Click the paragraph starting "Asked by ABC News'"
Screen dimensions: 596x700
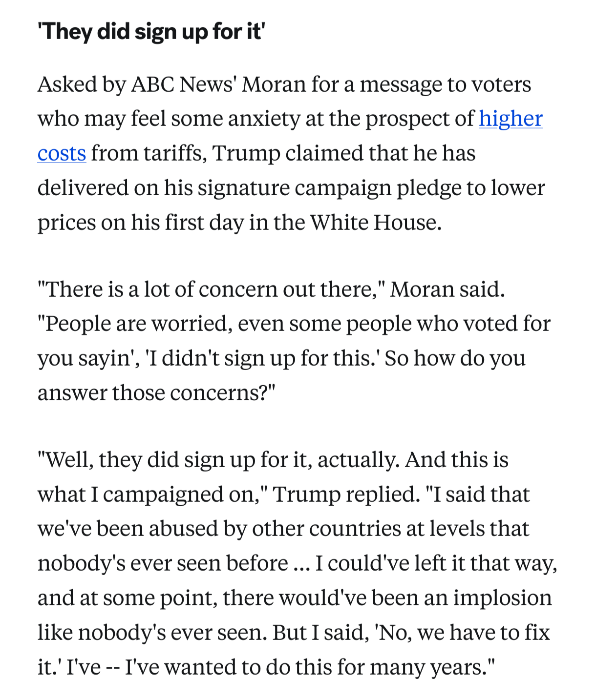291,153
